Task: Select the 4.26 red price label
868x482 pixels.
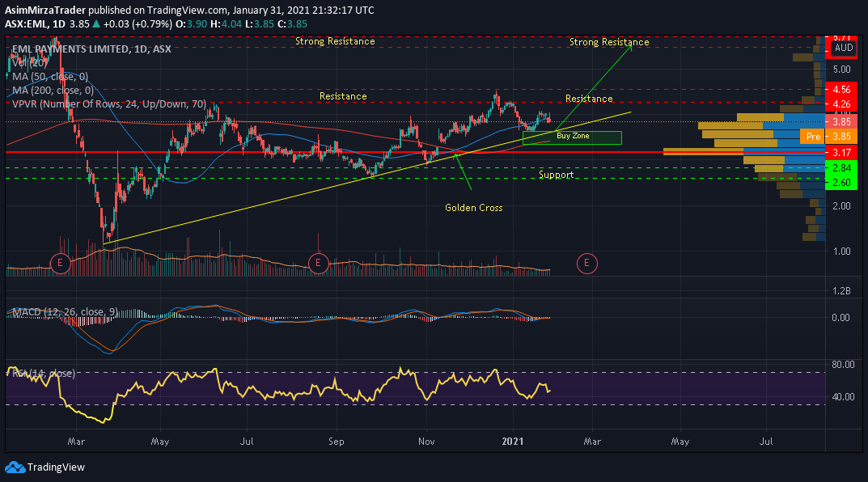Action: pos(841,104)
